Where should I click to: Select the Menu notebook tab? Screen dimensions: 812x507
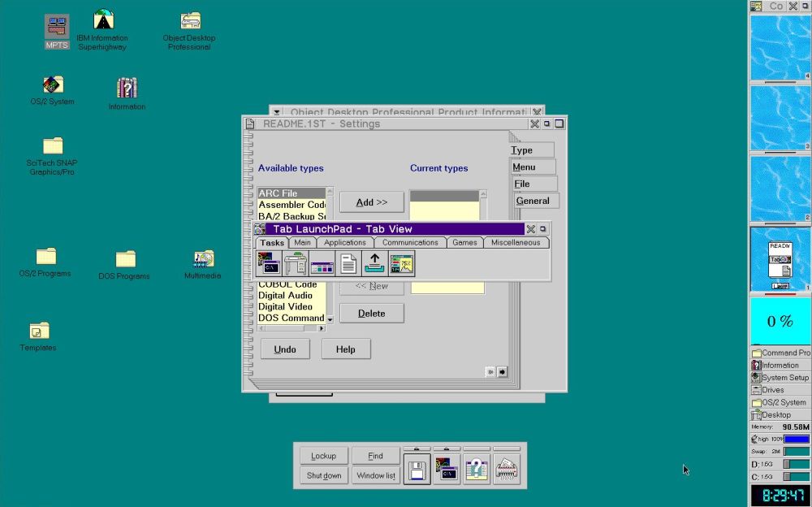point(533,167)
